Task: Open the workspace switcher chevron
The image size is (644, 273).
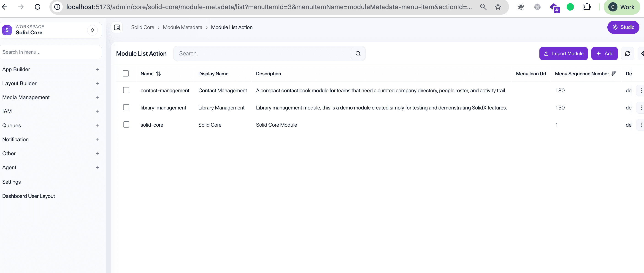Action: point(92,30)
